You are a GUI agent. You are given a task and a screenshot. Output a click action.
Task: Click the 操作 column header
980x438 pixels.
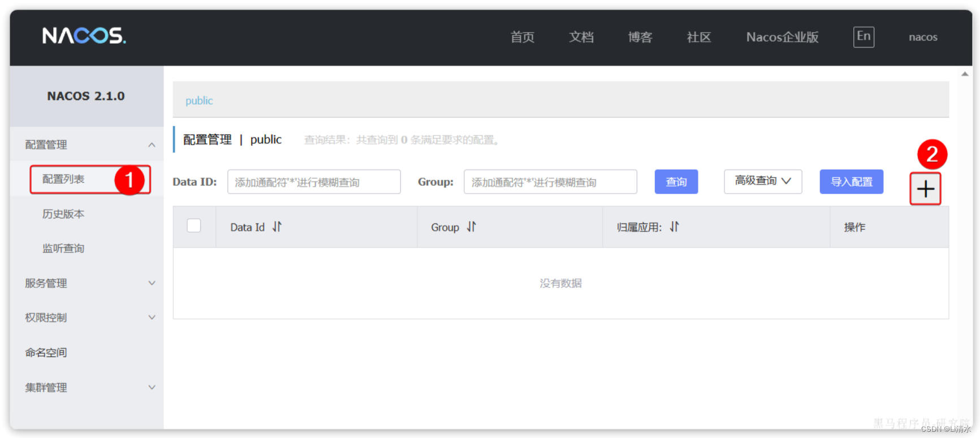pos(854,227)
